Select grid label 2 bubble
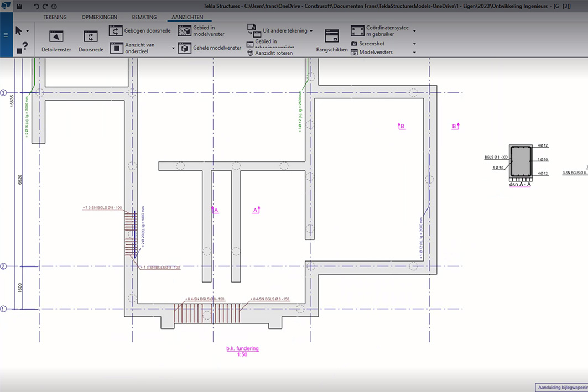Viewport: 588px width, 392px height. coord(3,266)
